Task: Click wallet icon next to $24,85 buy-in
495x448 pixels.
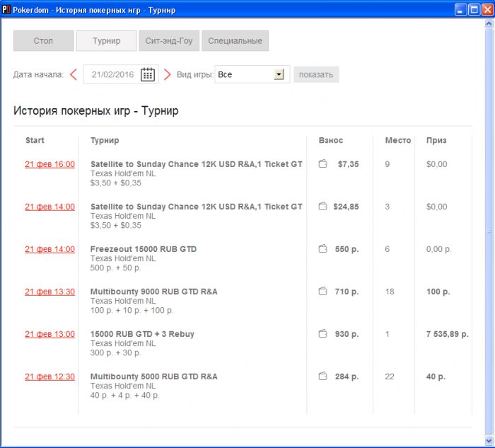Action: (x=322, y=207)
